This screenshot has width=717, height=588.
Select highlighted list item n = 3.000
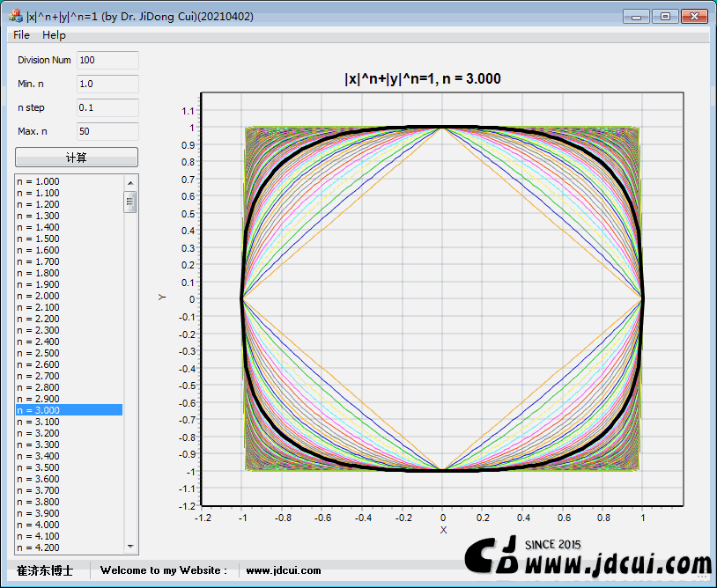[x=69, y=410]
